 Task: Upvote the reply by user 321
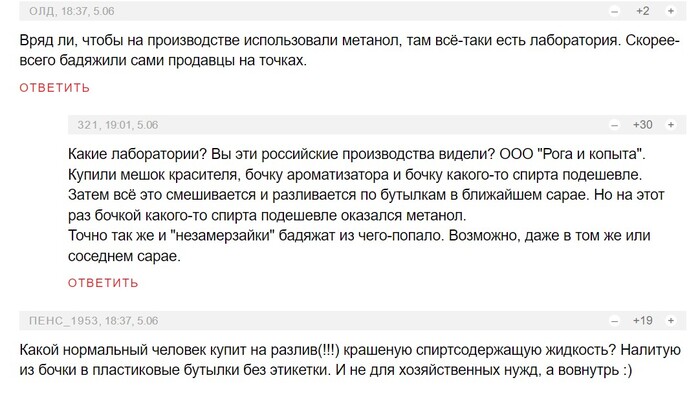(x=671, y=125)
